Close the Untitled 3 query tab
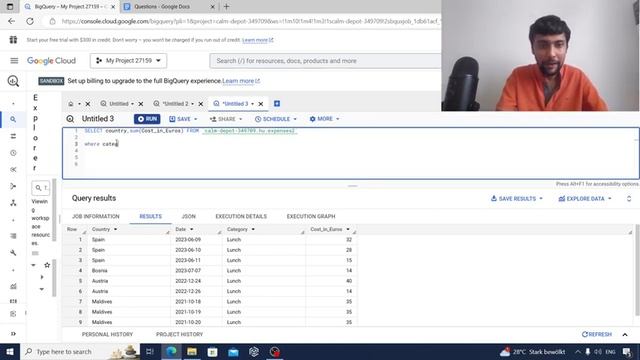 261,104
